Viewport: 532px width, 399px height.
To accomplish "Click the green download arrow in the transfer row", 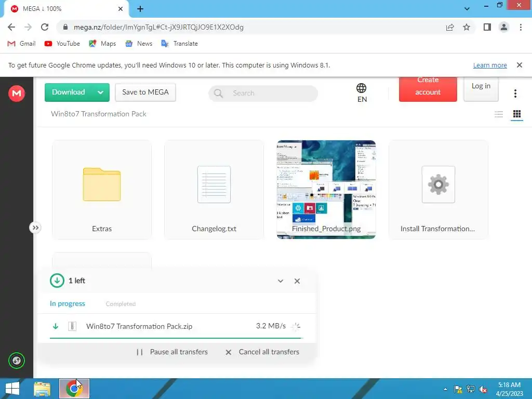I will point(56,326).
